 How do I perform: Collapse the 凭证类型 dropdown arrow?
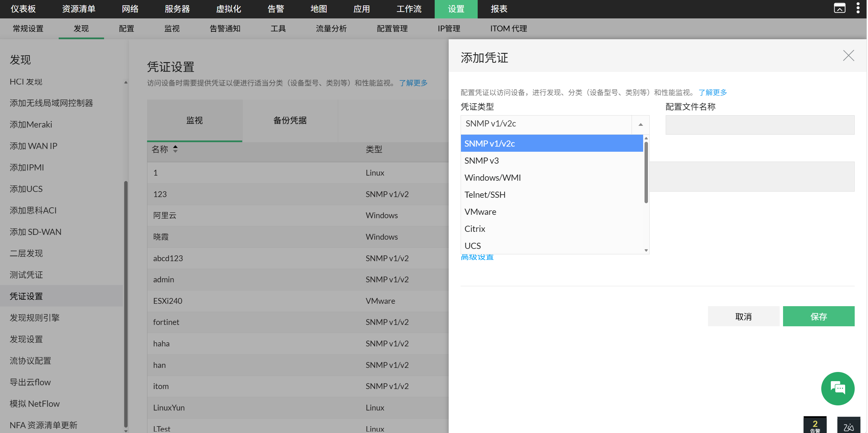click(x=640, y=124)
